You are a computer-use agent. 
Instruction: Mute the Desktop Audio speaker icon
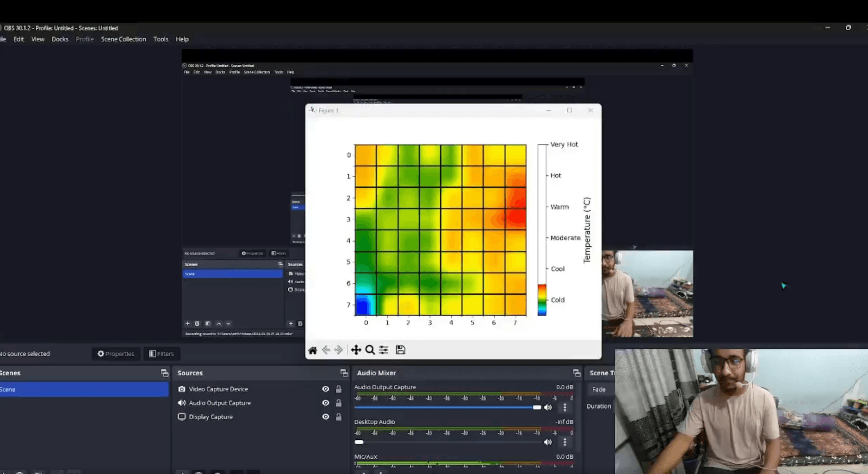548,442
